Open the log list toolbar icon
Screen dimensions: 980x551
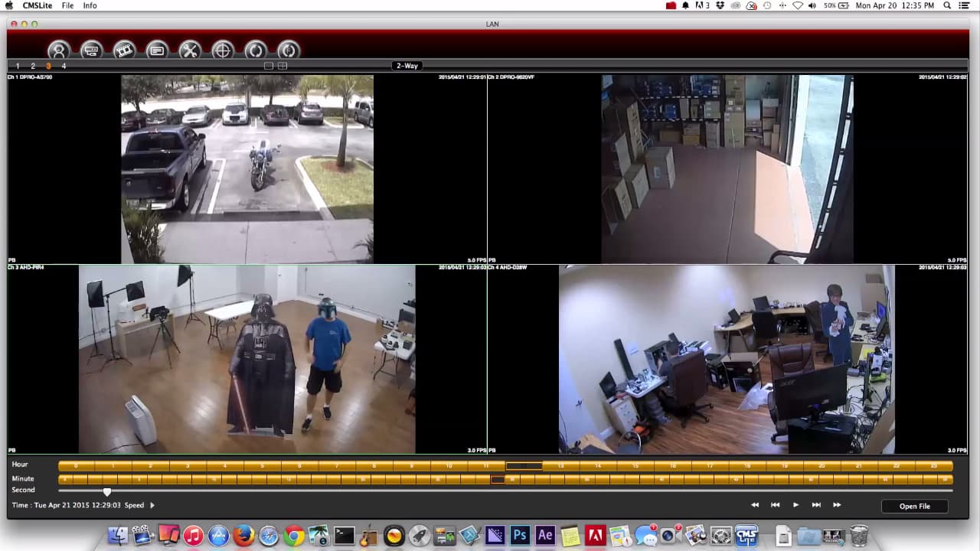coord(157,51)
